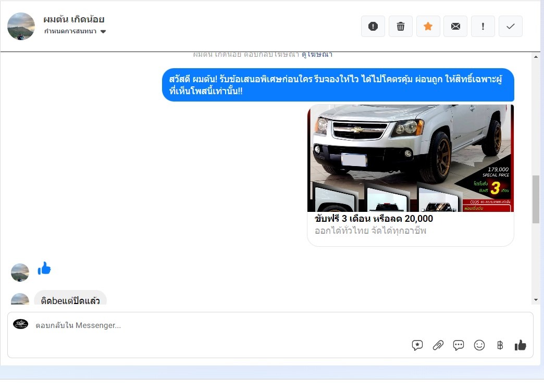Flag conversation with exclamation mark icon
This screenshot has width=544, height=392.
[x=483, y=27]
